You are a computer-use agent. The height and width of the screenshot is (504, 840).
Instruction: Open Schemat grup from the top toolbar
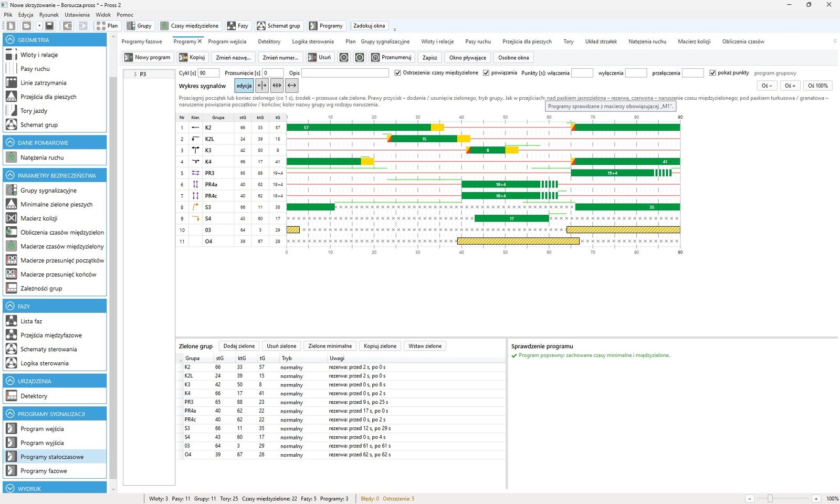279,26
